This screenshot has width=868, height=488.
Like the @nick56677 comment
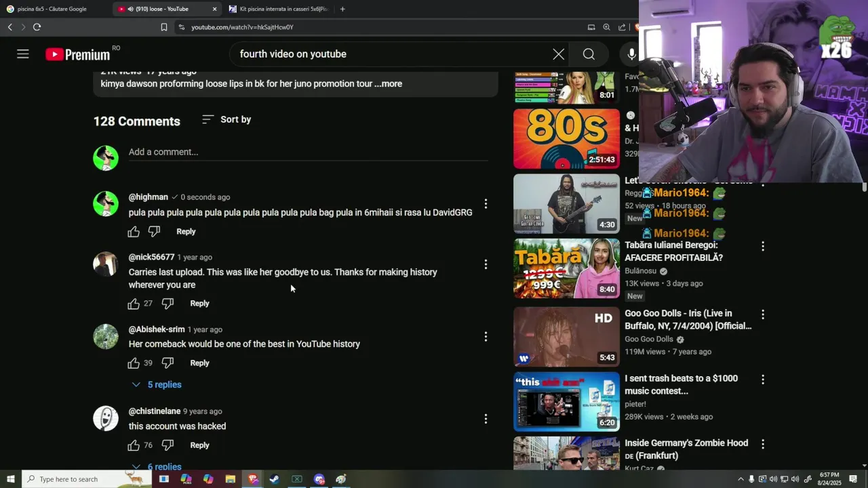tap(134, 304)
